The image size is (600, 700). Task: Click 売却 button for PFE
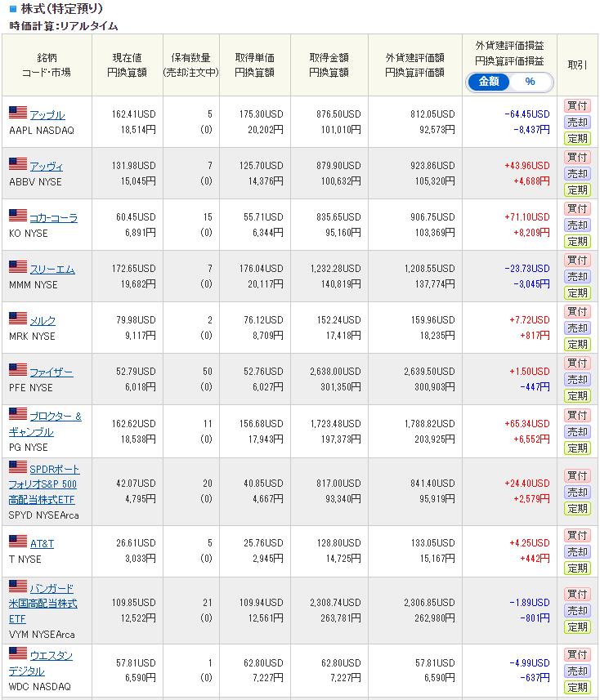[x=577, y=380]
